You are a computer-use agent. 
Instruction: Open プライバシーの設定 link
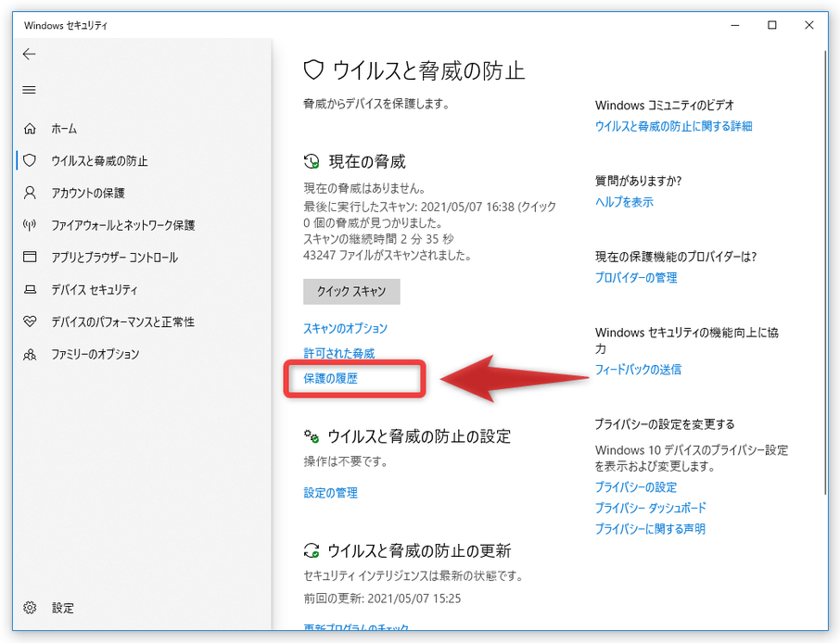636,487
